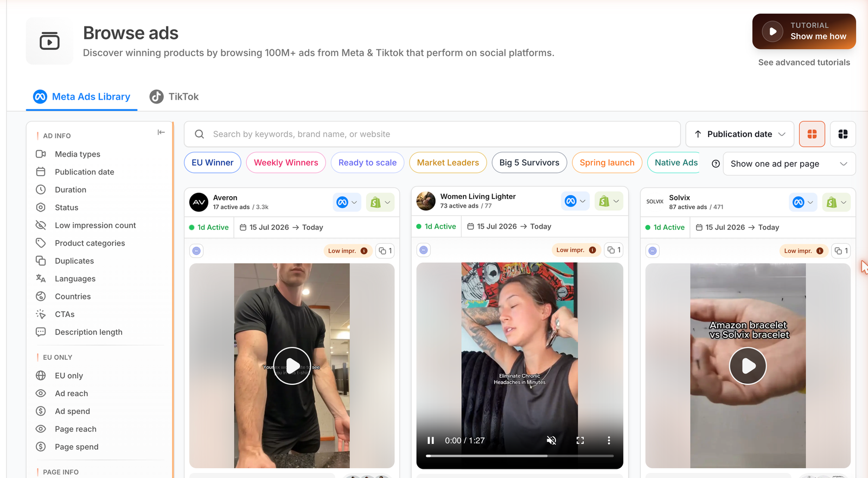This screenshot has width=868, height=478.
Task: Click the Solvix Low impr. badge
Action: coord(803,251)
